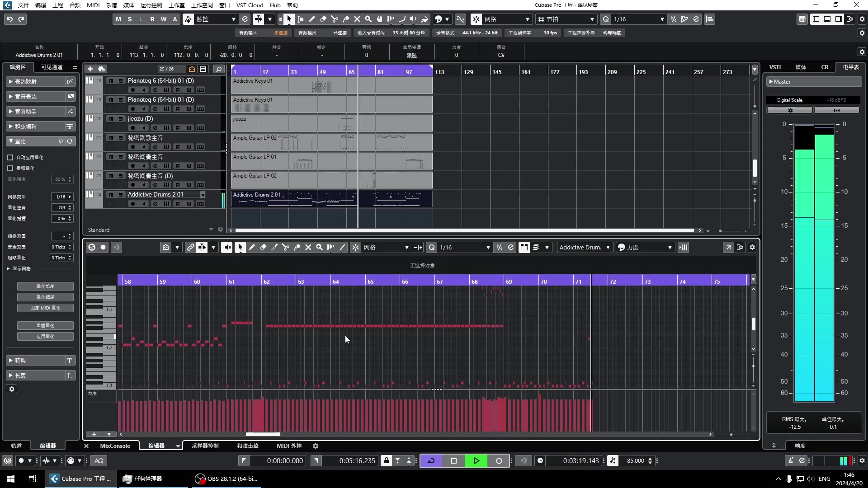Select the Draw pencil tool in key editor
This screenshot has height=488, width=868.
[x=252, y=247]
